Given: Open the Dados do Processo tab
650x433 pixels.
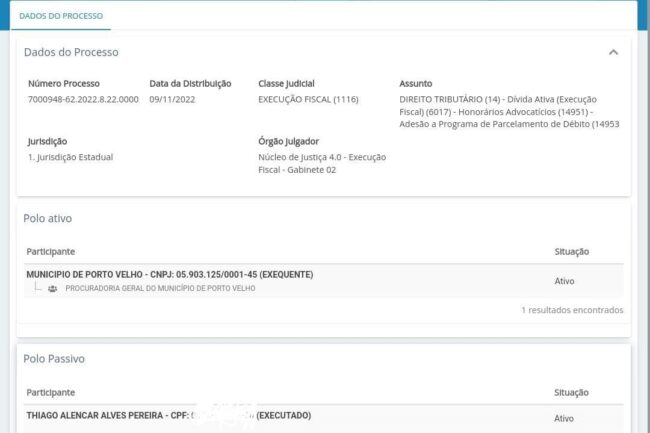Looking at the screenshot, I should (x=59, y=16).
